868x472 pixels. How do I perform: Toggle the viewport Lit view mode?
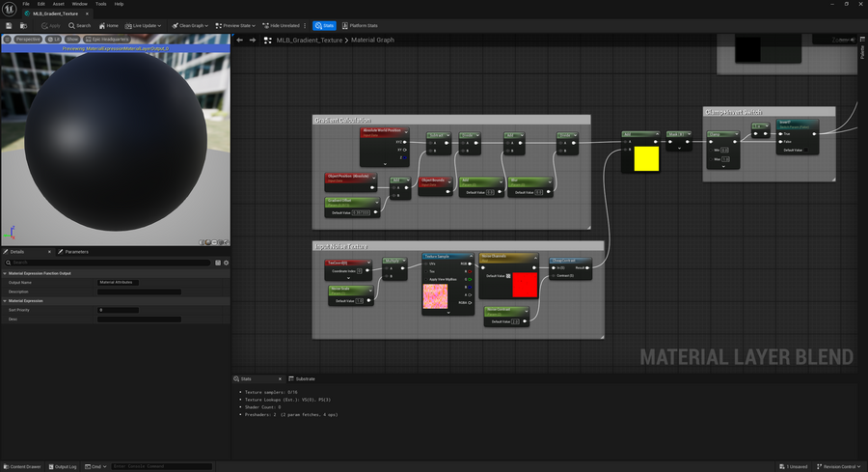(x=55, y=40)
